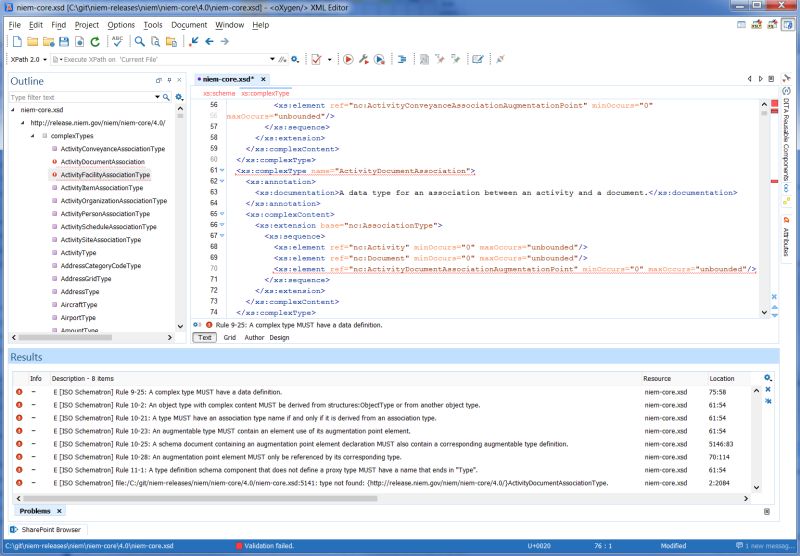Collapse the complexTypes tree node
The image size is (800, 556).
tap(33, 136)
